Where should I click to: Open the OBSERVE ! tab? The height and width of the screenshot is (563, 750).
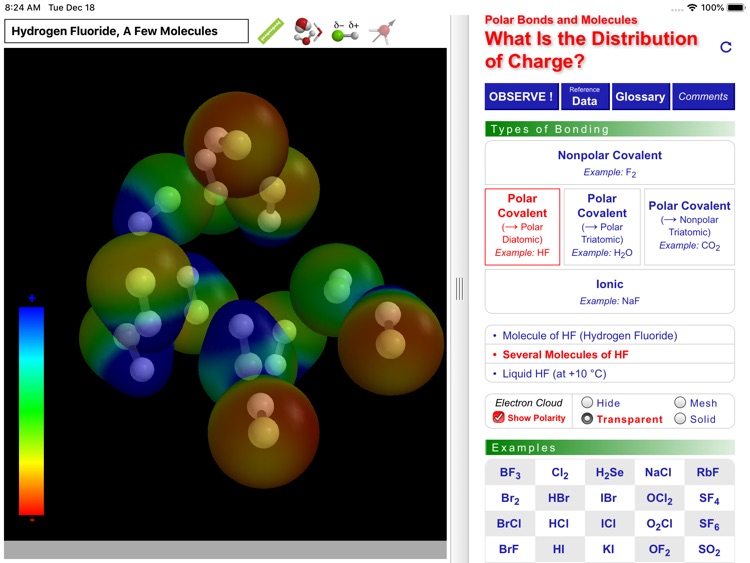click(521, 97)
